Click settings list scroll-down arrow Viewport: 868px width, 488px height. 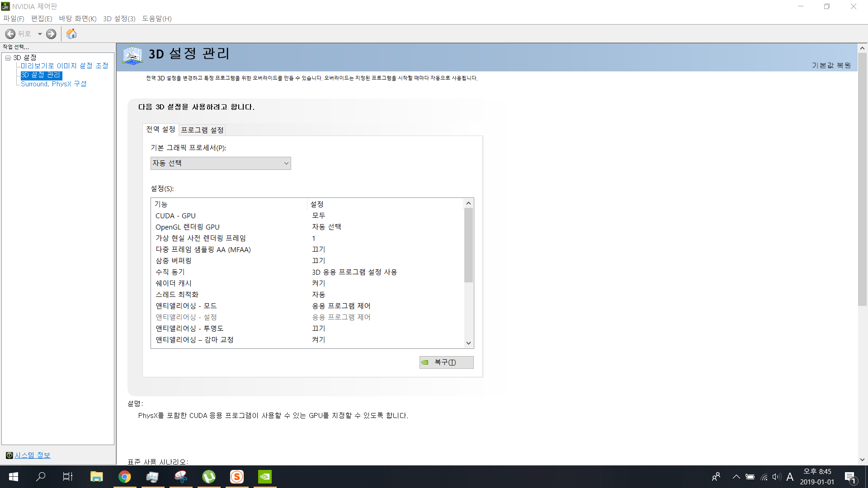coord(468,343)
